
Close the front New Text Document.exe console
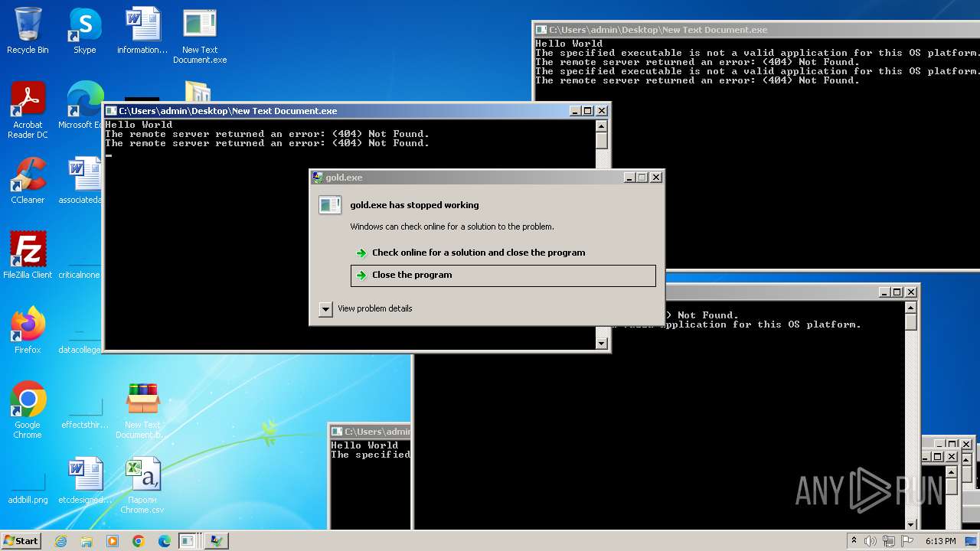click(601, 111)
